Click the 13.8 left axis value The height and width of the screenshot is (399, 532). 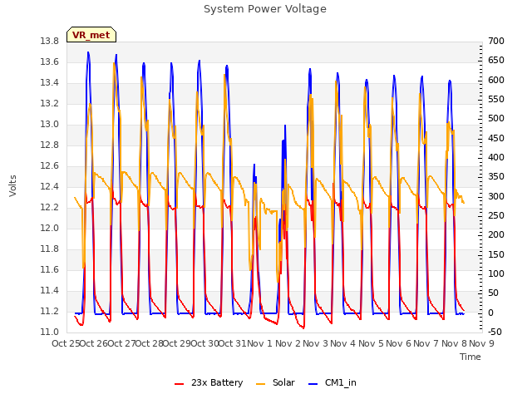point(50,42)
